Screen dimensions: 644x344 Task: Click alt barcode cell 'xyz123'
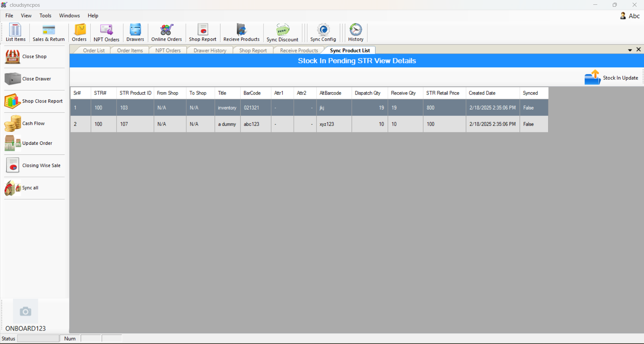pos(334,124)
